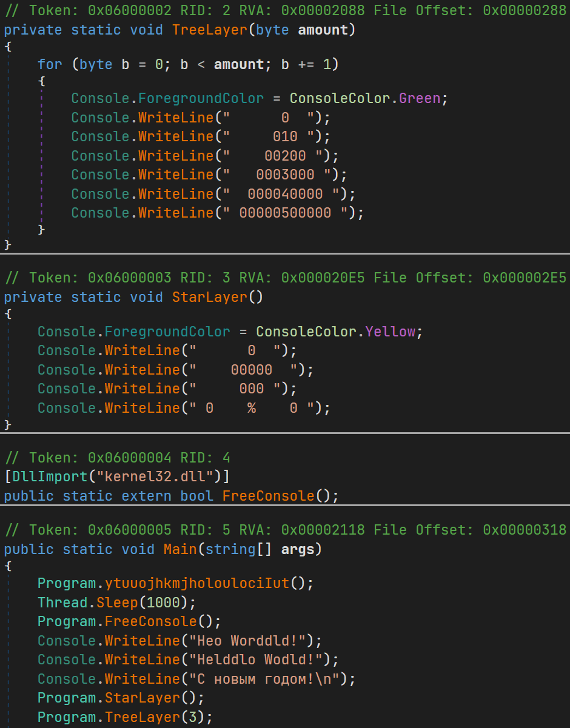
Task: Click the Yellow enum value
Action: coord(390,332)
